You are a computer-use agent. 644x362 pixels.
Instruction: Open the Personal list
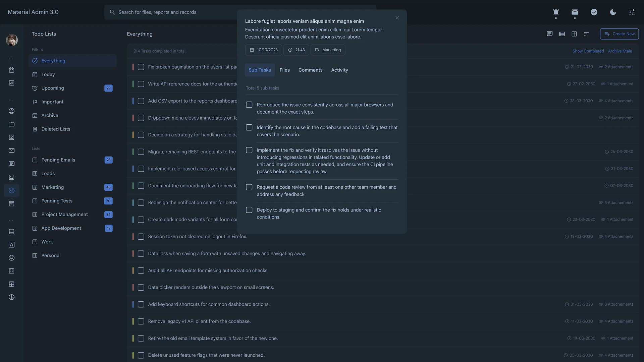point(72,255)
